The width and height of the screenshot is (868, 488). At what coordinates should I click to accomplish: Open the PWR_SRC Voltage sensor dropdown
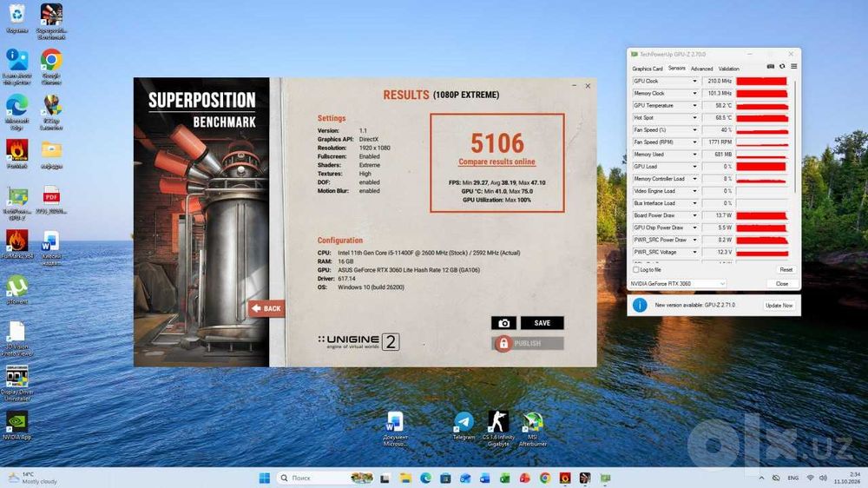pyautogui.click(x=694, y=252)
